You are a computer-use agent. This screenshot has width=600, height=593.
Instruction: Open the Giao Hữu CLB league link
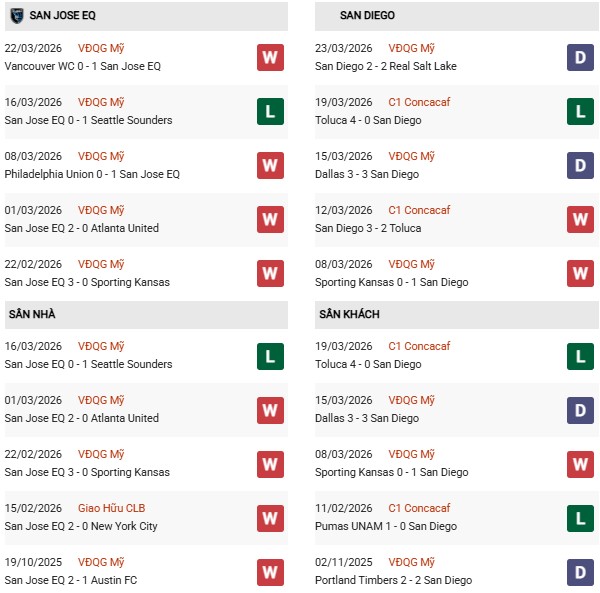point(109,508)
